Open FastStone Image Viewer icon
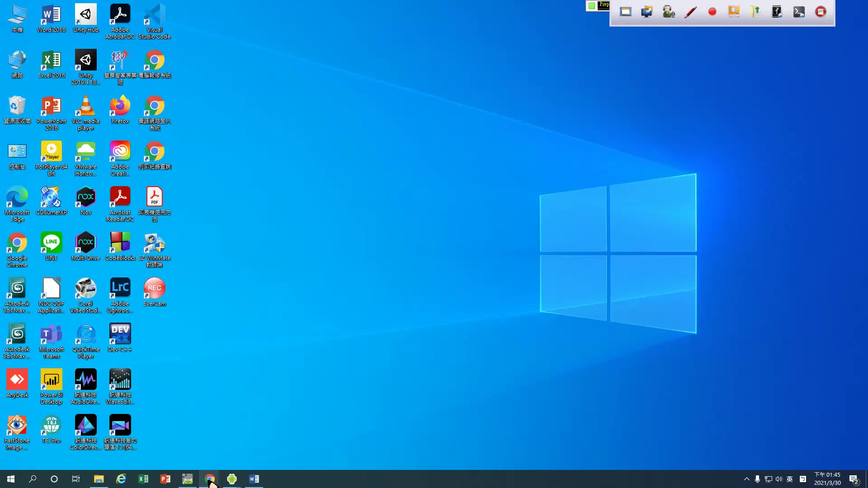The image size is (868, 488). point(17,433)
